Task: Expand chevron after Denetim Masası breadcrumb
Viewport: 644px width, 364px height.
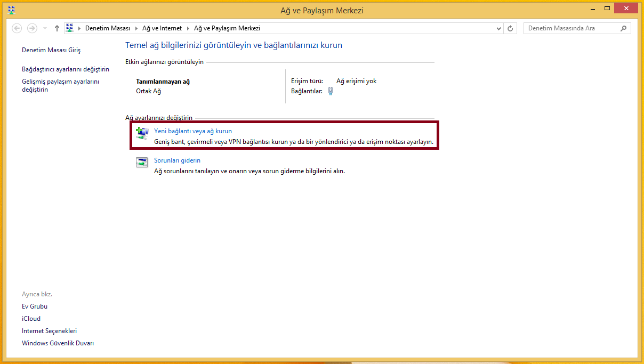Action: [x=136, y=28]
